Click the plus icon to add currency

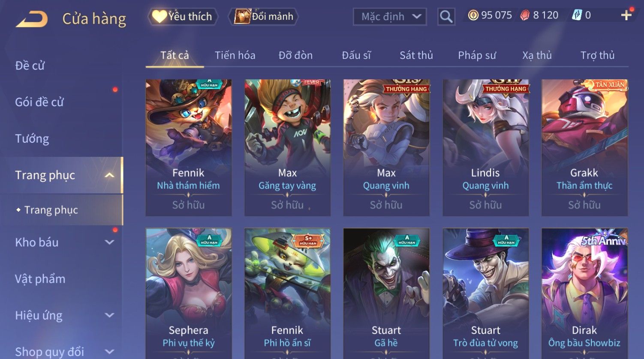coord(626,15)
